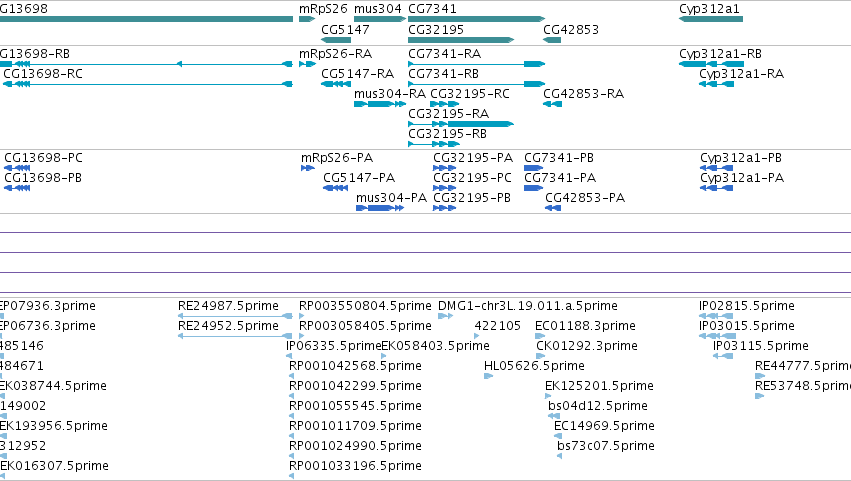This screenshot has height=481, width=851.
Task: Click the CG5147-RA transcript label
Action: pyautogui.click(x=358, y=74)
